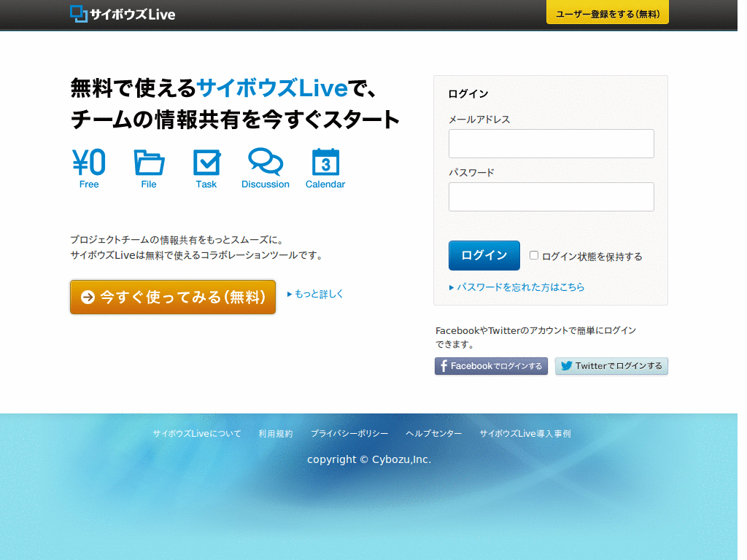Open プライバシーポリシー footer link

click(x=349, y=434)
